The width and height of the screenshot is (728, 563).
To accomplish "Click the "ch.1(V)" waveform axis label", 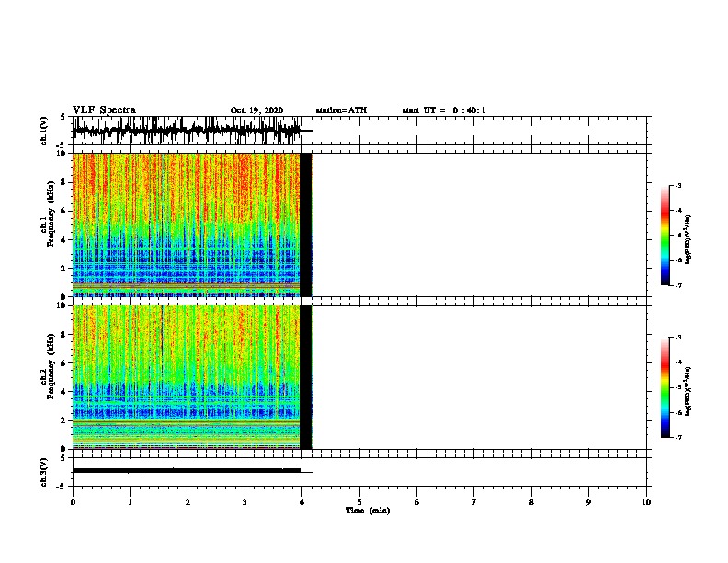I will [x=43, y=131].
